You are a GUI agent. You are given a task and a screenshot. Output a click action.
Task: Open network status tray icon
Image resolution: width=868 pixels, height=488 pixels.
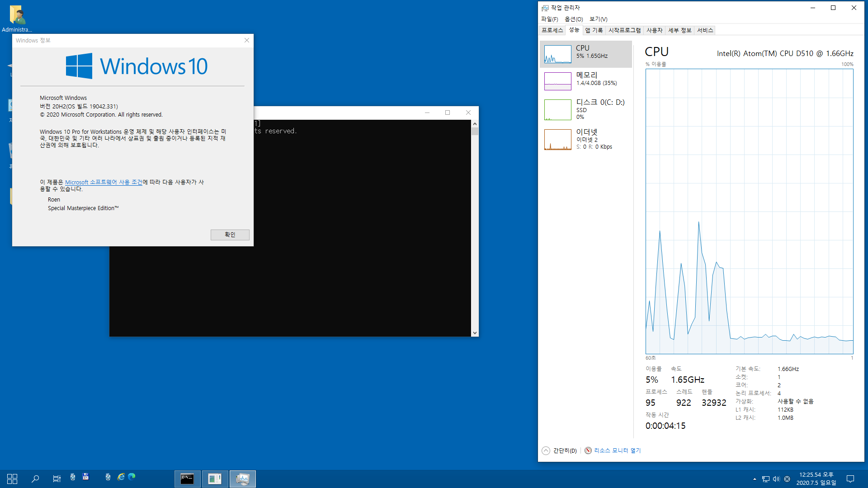tap(765, 479)
